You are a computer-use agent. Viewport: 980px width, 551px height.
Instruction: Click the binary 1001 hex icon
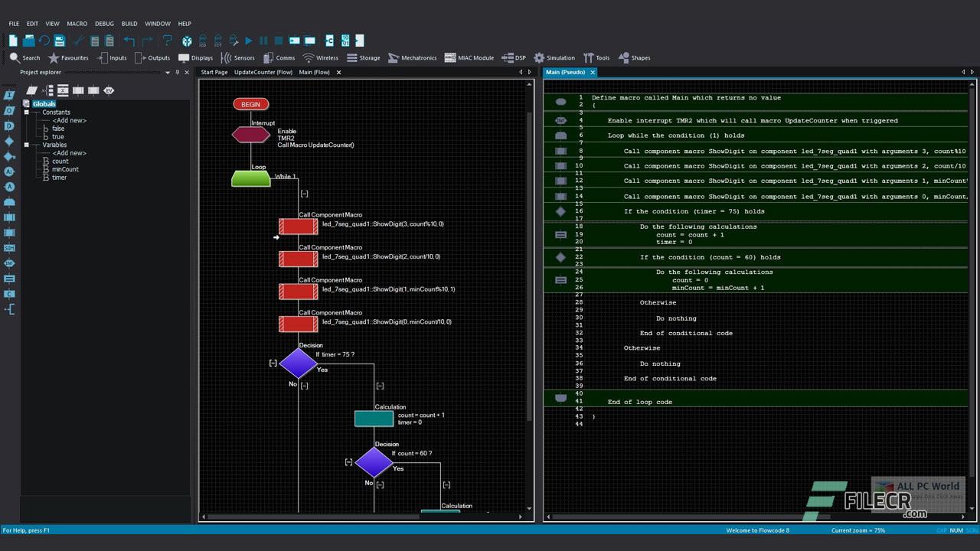pos(345,41)
